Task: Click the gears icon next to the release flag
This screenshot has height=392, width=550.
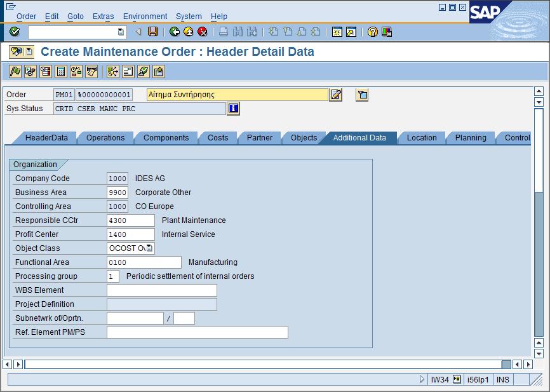Action: tap(30, 72)
